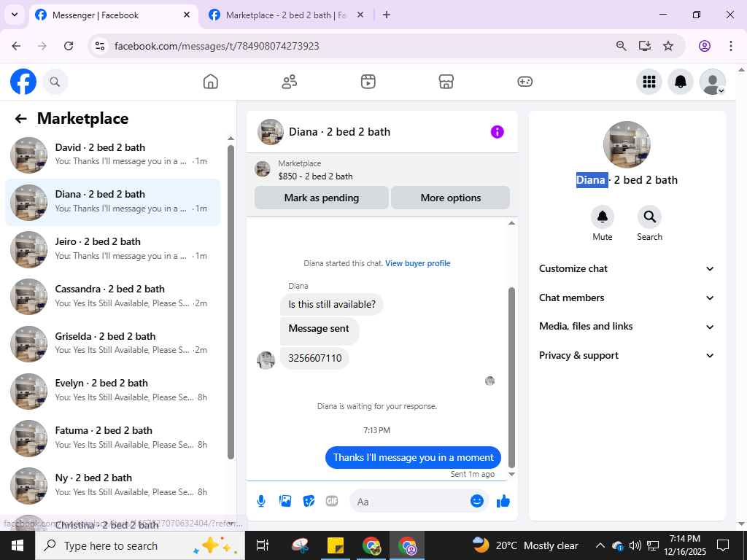Open Sticky Notes from the taskbar
747x560 pixels.
(x=336, y=545)
